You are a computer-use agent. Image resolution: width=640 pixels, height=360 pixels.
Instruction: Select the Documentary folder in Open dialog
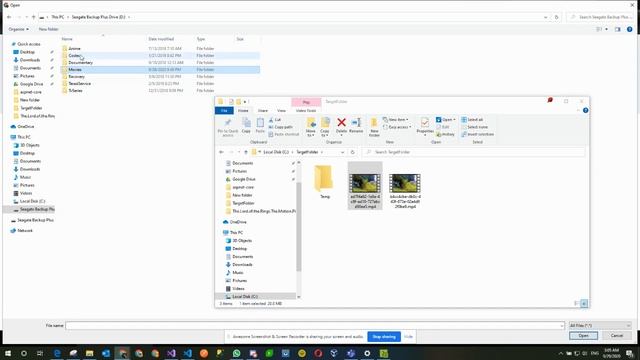click(160, 62)
